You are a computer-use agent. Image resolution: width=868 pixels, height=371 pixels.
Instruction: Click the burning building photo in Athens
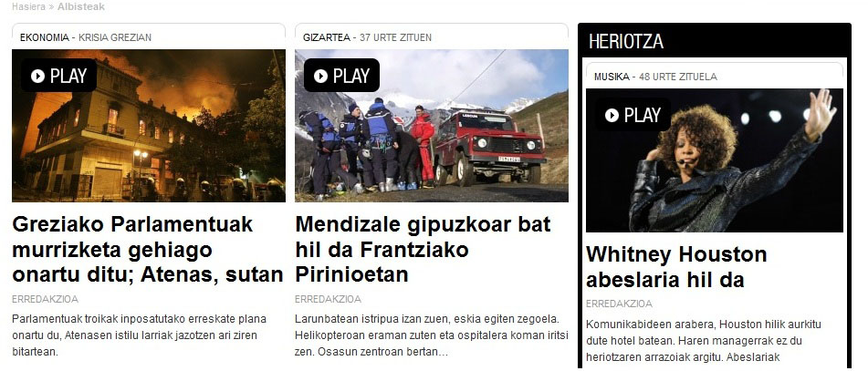point(149,126)
